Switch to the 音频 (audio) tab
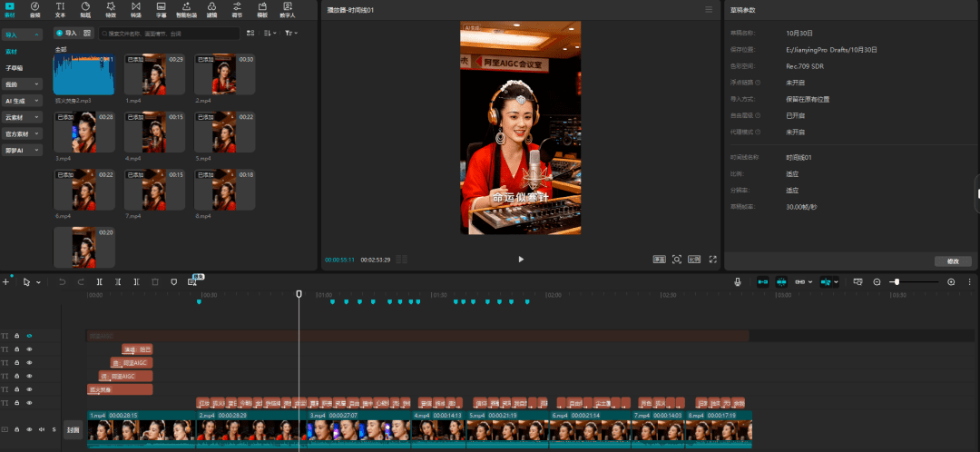 [x=34, y=9]
